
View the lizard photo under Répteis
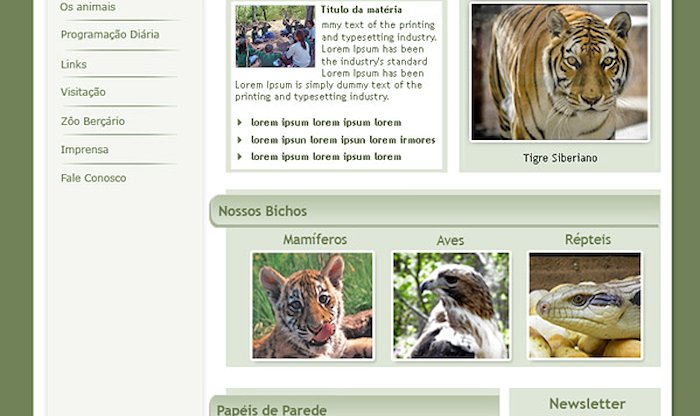click(x=585, y=306)
